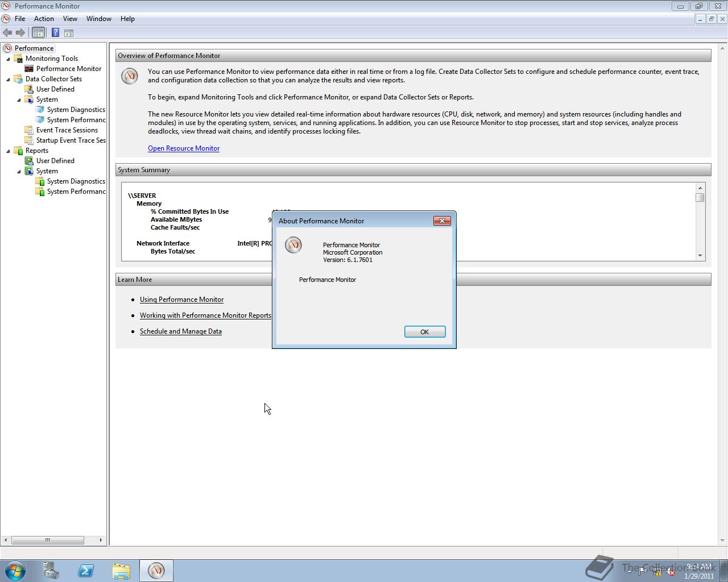The height and width of the screenshot is (582, 728).
Task: Click the gauge icon in Overview section
Action: click(130, 76)
